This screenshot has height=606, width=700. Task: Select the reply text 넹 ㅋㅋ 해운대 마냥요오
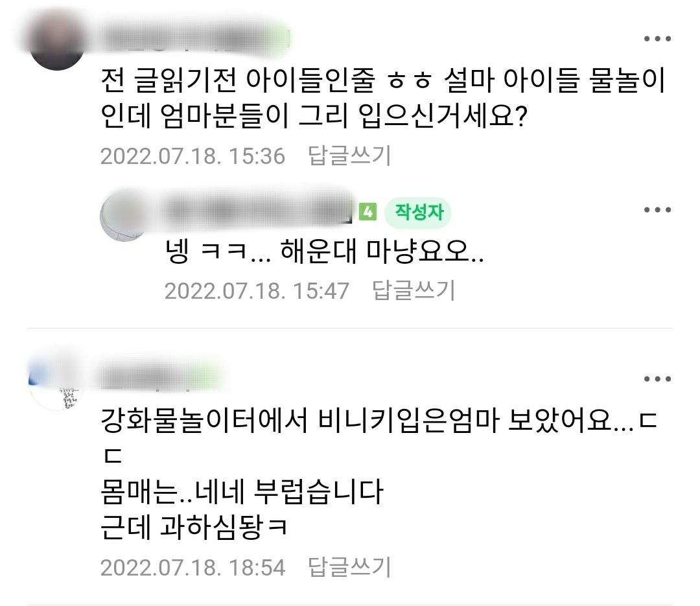(325, 252)
